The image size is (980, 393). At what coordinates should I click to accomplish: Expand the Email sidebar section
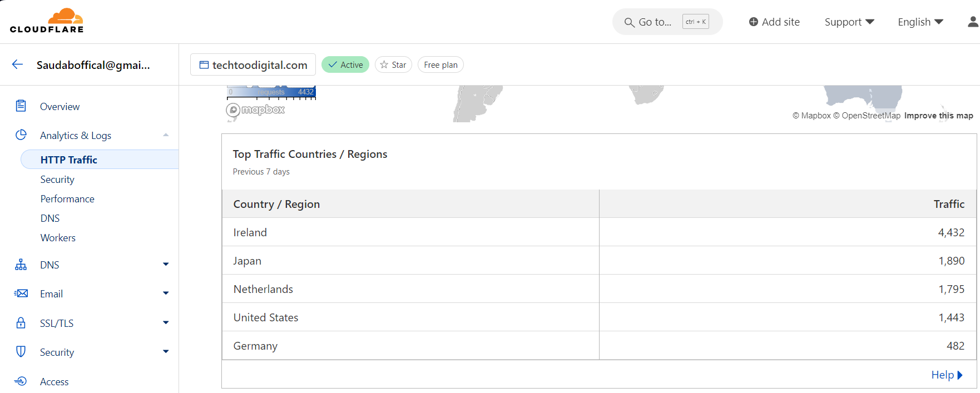tap(166, 293)
